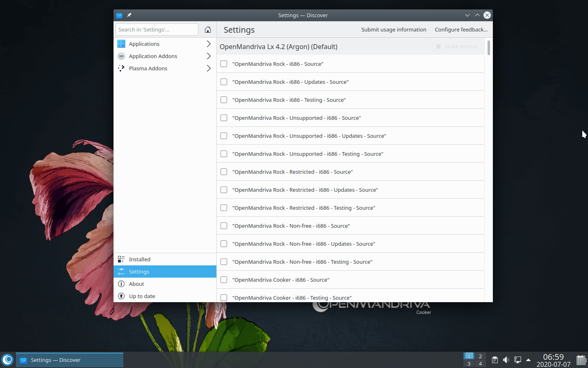Click the Settings — Discover taskbar button
This screenshot has height=368, width=588.
[x=69, y=360]
